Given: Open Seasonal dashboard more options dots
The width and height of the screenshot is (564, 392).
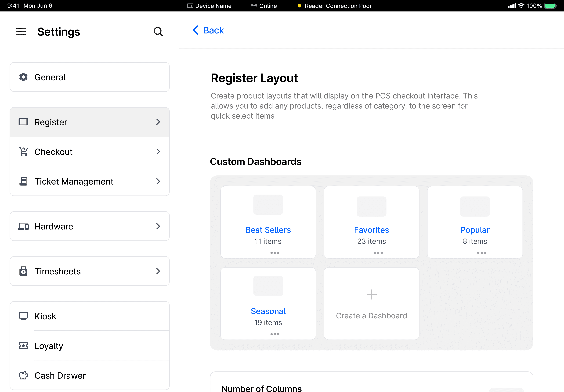Looking at the screenshot, I should coord(275,334).
